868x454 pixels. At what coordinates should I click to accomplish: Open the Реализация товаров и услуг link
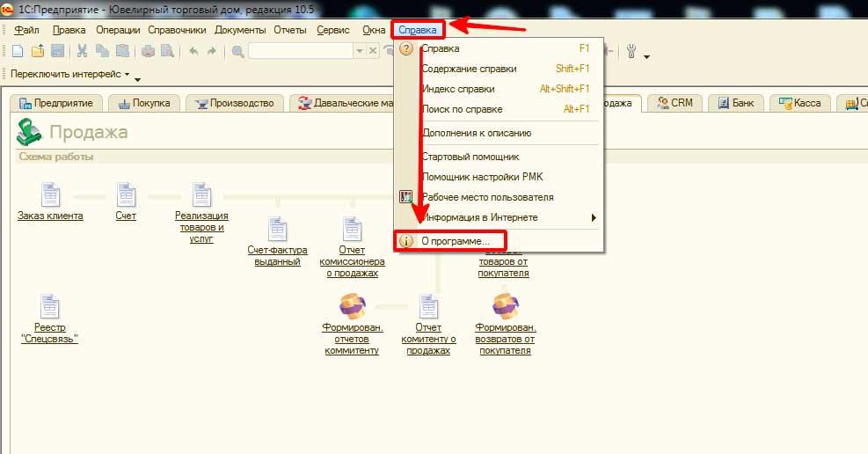(201, 227)
